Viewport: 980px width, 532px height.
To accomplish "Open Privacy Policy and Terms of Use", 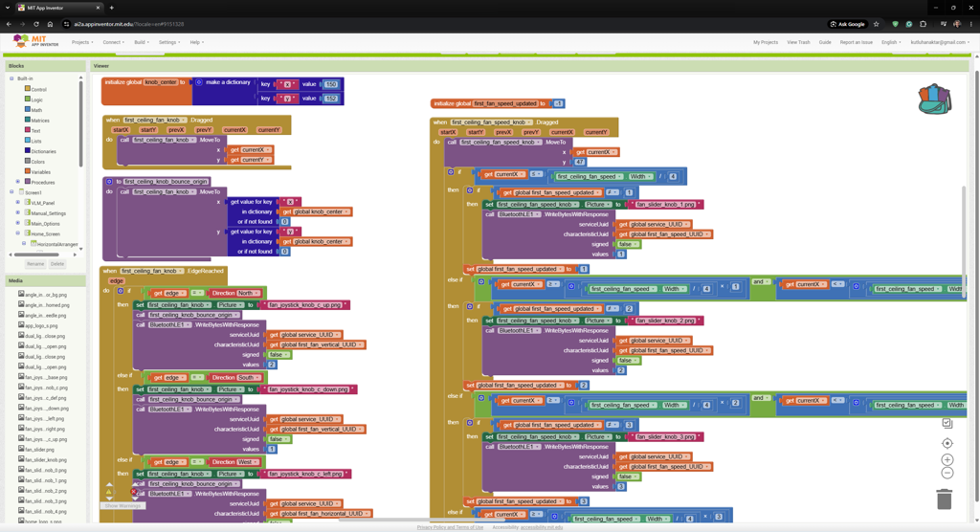I will pos(450,527).
